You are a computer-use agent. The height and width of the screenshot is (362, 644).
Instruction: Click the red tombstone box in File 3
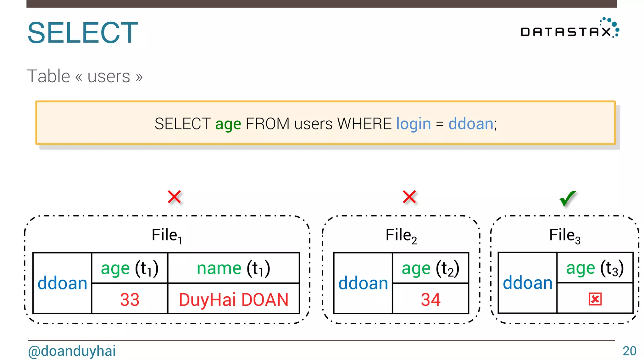point(595,299)
